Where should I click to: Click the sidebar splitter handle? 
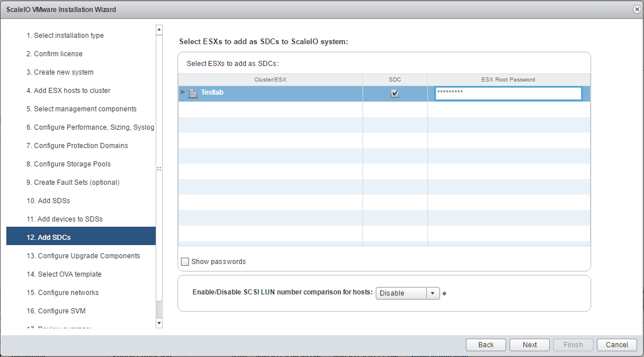tap(159, 169)
